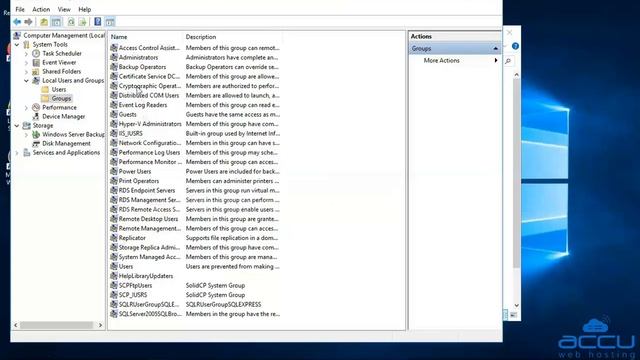Select the Replicator group icon
The image size is (640, 360).
point(114,238)
